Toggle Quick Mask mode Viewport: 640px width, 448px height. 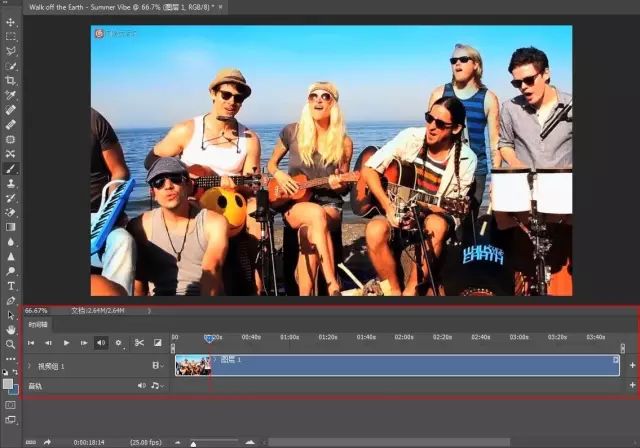(11, 405)
